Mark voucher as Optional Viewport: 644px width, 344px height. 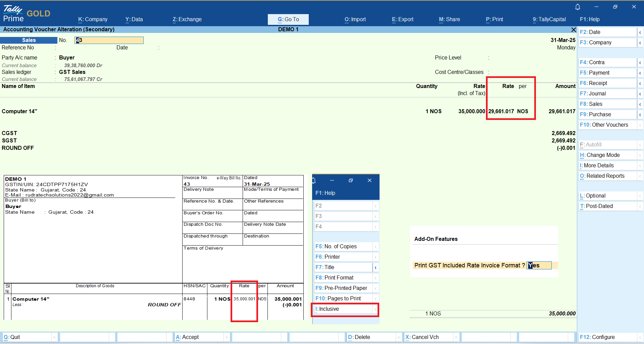[x=593, y=196]
